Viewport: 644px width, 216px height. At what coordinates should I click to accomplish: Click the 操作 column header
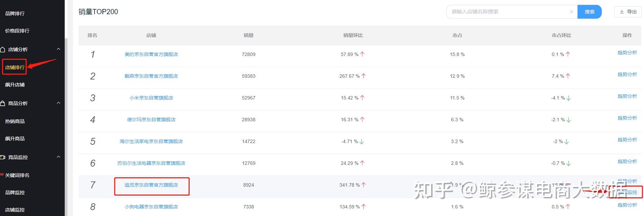627,35
